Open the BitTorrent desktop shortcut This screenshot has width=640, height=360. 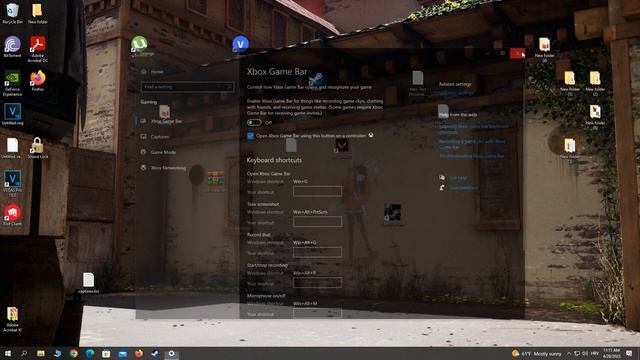12,47
